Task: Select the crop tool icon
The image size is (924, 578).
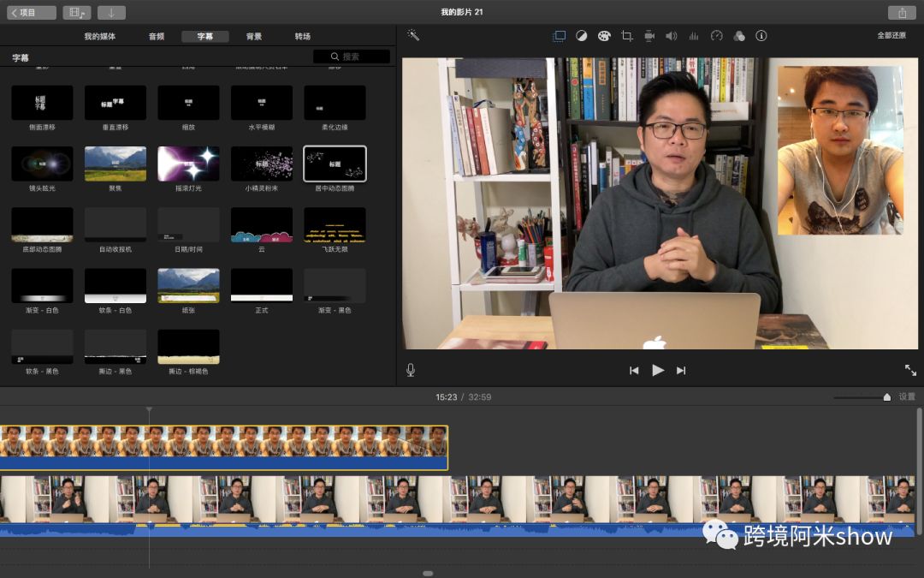Action: tap(627, 36)
